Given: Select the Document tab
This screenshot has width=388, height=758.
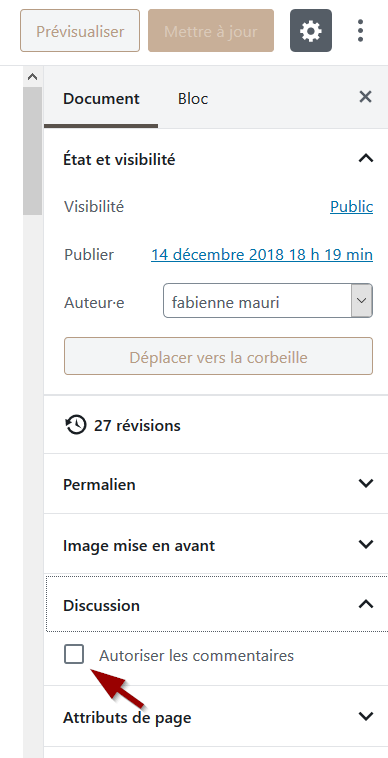Looking at the screenshot, I should pos(101,99).
